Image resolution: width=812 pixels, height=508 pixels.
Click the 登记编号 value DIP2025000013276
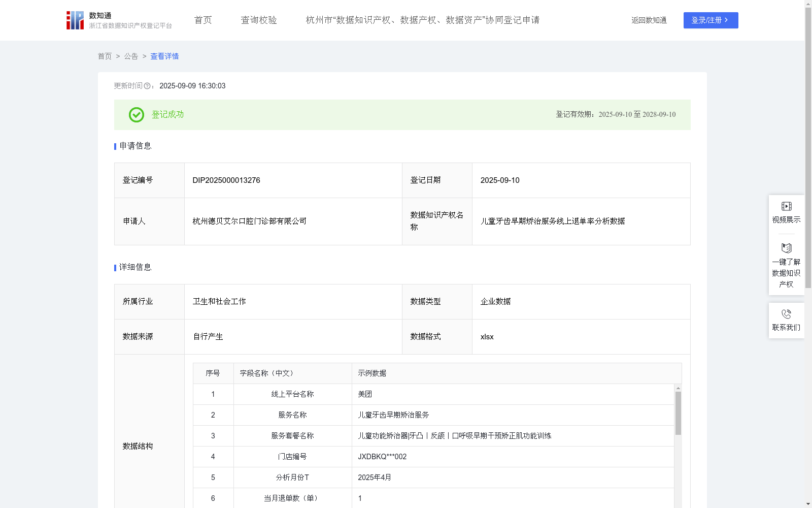226,180
